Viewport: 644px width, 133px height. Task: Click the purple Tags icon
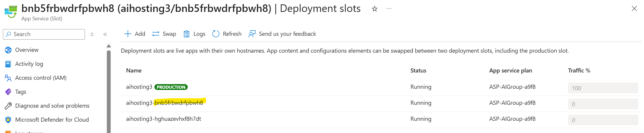pyautogui.click(x=8, y=92)
